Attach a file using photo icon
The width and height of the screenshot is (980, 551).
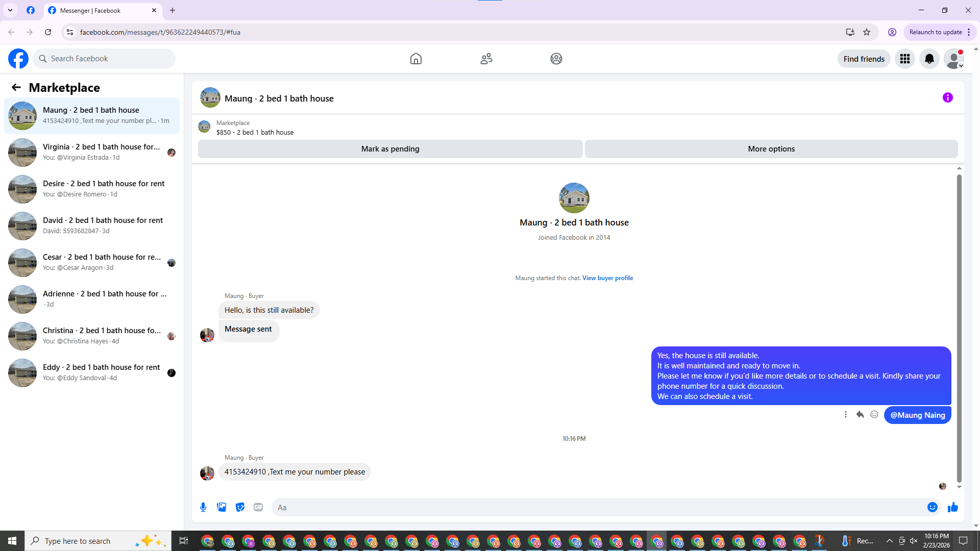point(222,507)
